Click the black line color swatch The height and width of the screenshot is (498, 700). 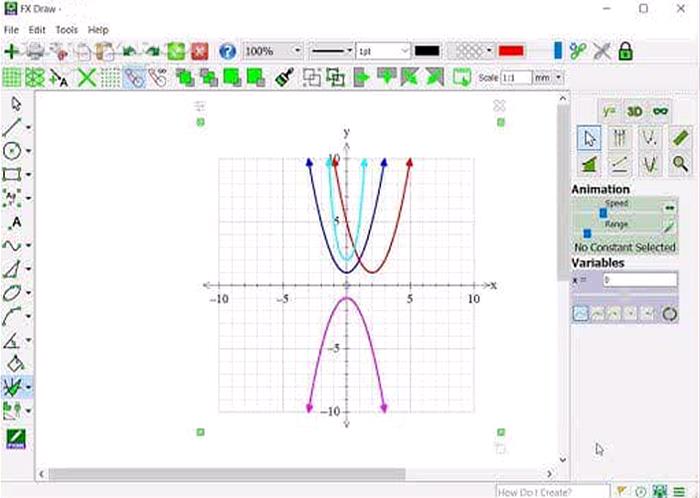427,51
